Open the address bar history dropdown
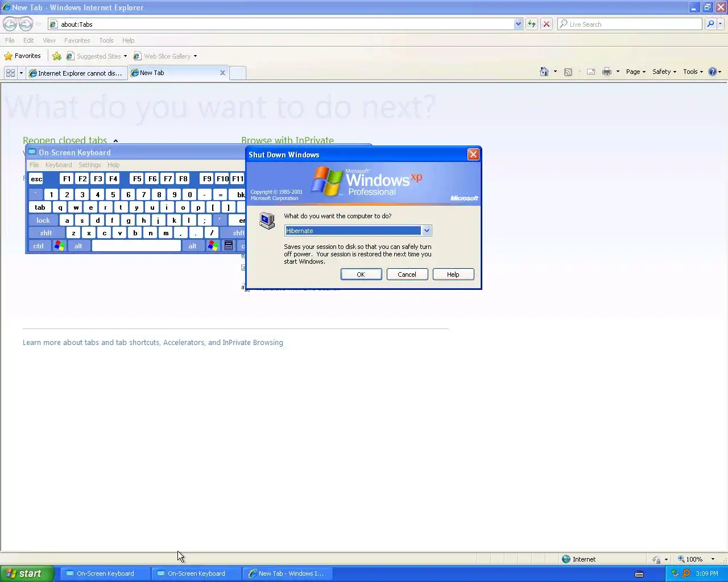The height and width of the screenshot is (582, 728). tap(518, 24)
